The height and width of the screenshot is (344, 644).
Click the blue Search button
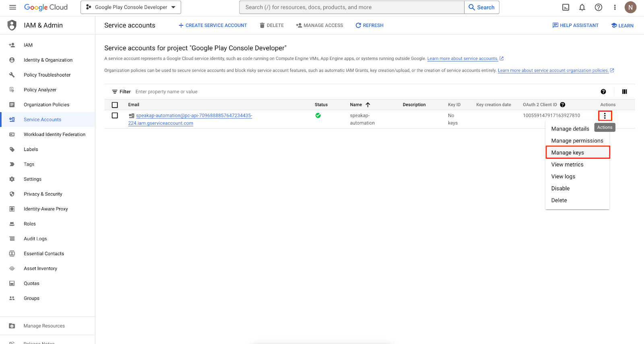click(482, 7)
